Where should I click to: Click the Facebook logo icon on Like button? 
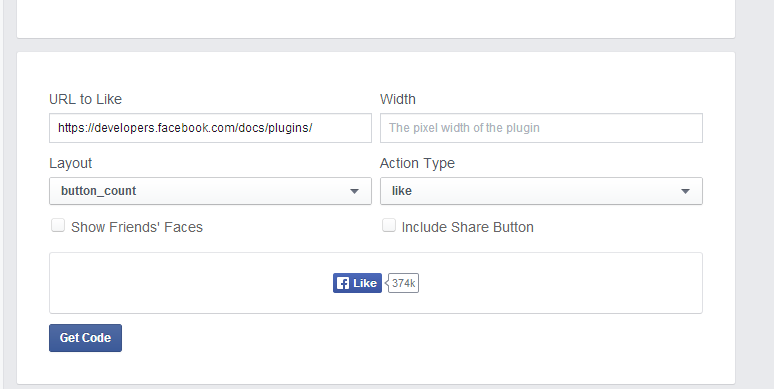point(343,283)
